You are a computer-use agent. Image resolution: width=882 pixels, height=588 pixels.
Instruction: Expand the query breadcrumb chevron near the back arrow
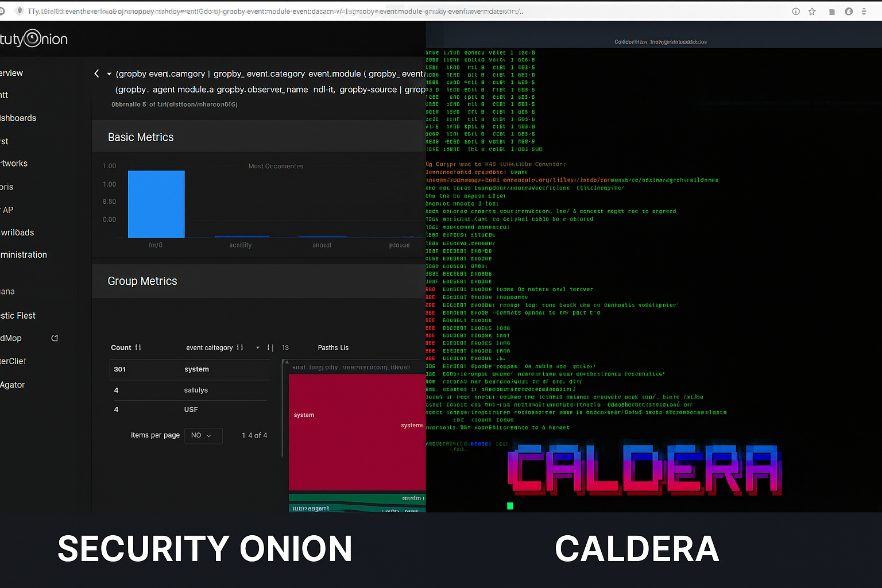coord(109,73)
